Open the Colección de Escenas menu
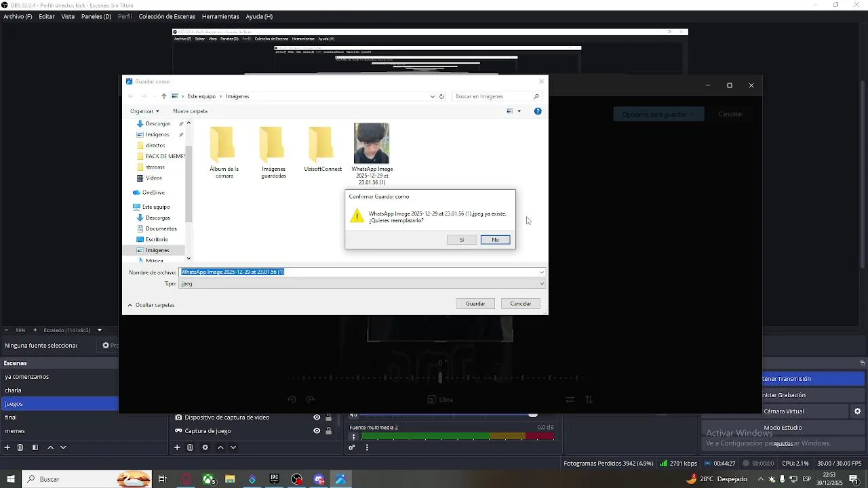Screen dimensions: 868x488 [x=167, y=16]
